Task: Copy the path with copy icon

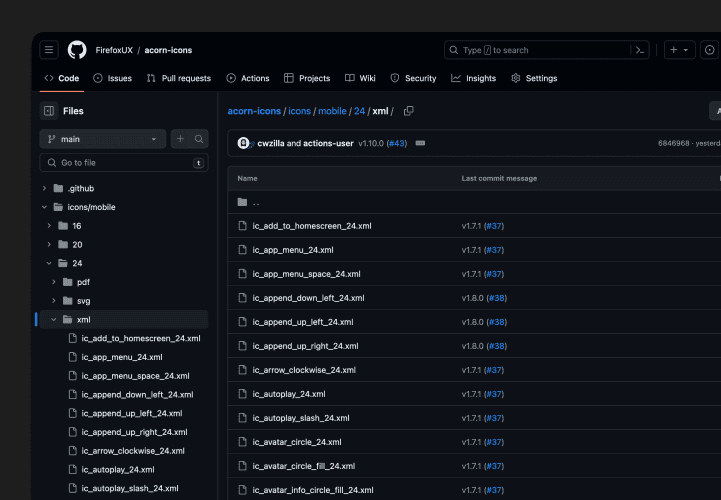Action: pyautogui.click(x=408, y=111)
